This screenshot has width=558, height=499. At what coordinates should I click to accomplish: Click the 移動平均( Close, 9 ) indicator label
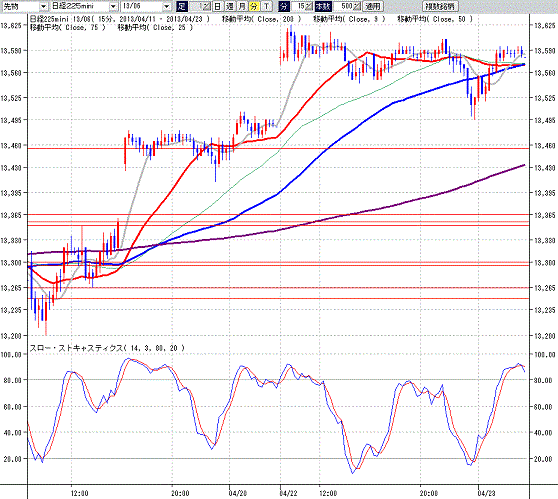pos(349,19)
